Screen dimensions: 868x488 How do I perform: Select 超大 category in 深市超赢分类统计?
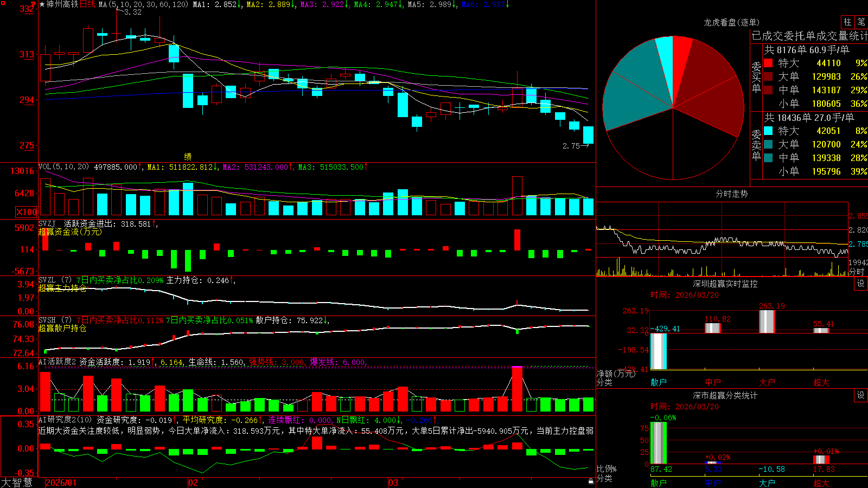821,483
